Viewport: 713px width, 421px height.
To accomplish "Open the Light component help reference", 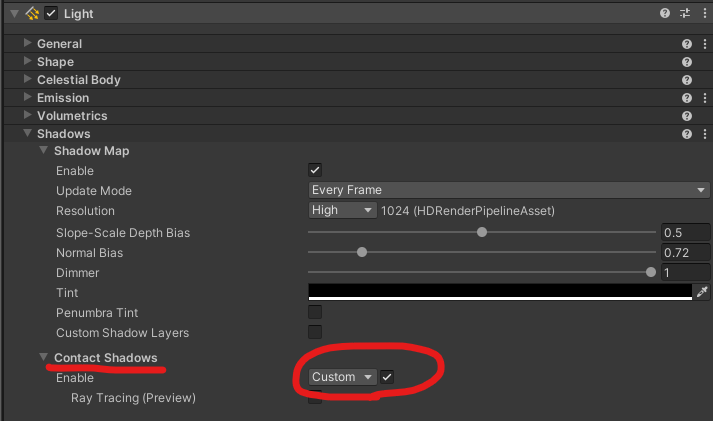I will point(665,13).
